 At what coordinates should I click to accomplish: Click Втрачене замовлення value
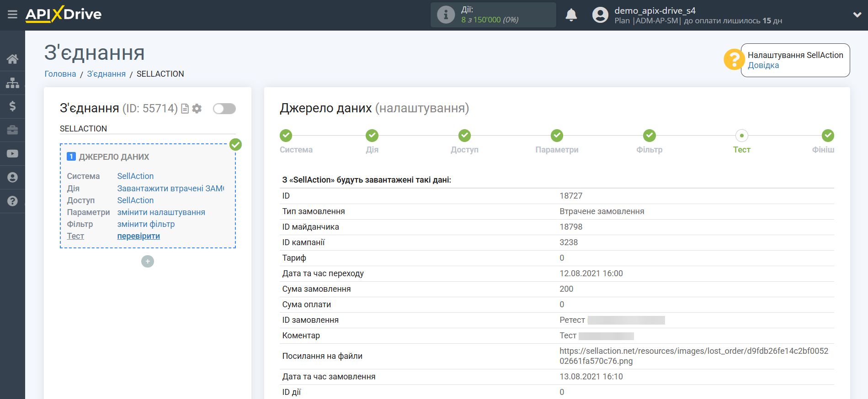click(602, 211)
